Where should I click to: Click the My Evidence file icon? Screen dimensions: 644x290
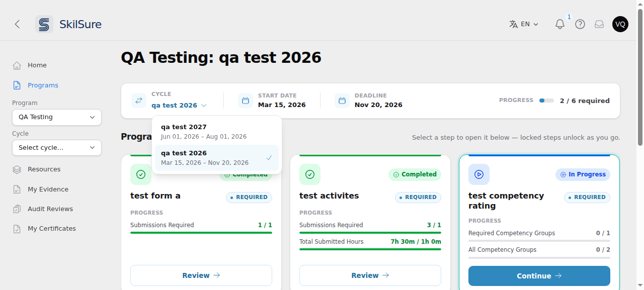[17, 189]
